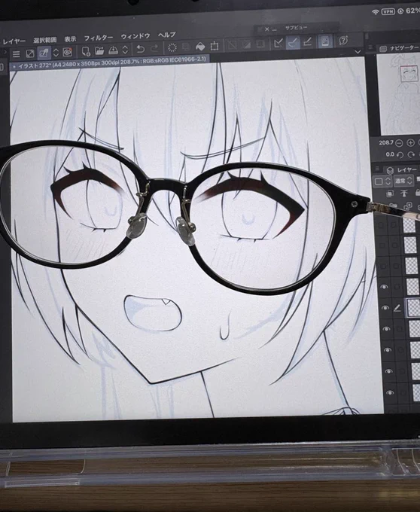Open the ヘルプ menu
This screenshot has height=512, width=420.
pos(167,35)
